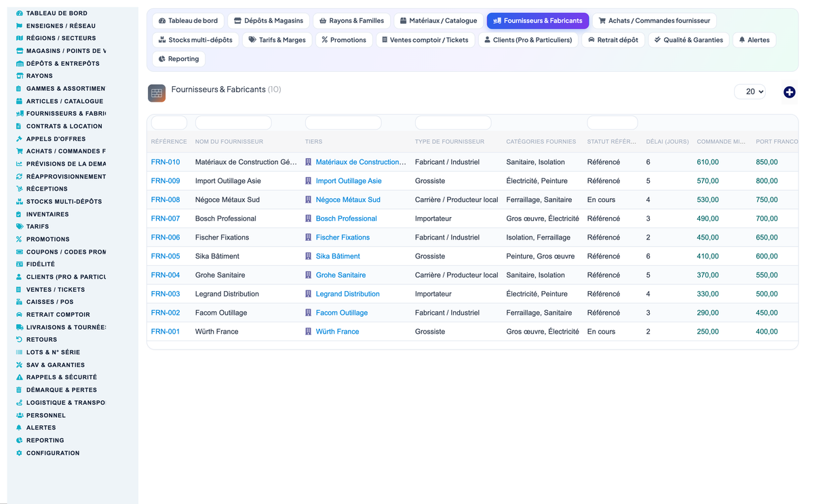
Task: Click the Statut référencement filter field
Action: coord(612,123)
